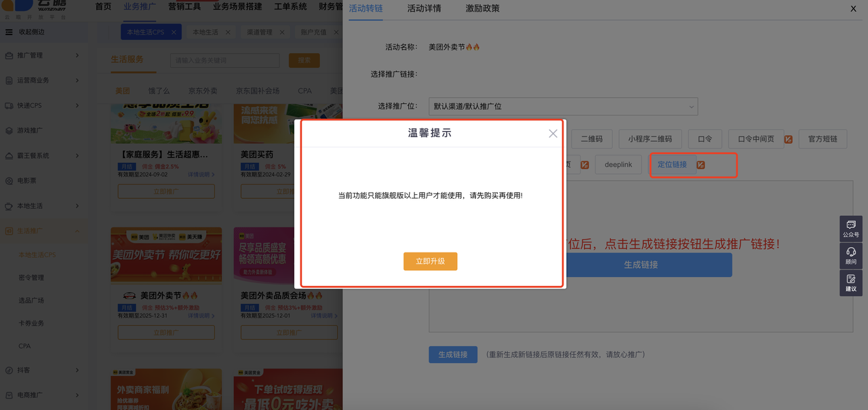Click the VIP badge beside 定位链接
This screenshot has width=868, height=410.
click(x=701, y=165)
